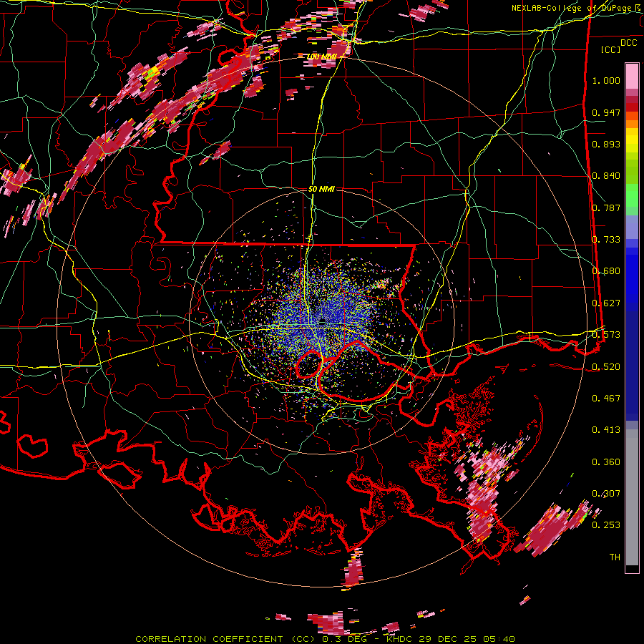
Task: Click the 'DCC' product label above the color bar
Action: 629,43
